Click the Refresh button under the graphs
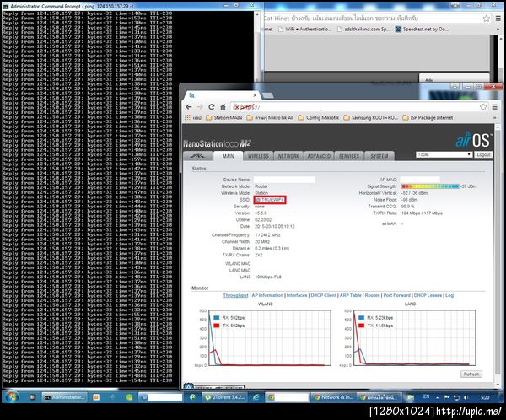The height and width of the screenshot is (420, 506). coord(471,374)
